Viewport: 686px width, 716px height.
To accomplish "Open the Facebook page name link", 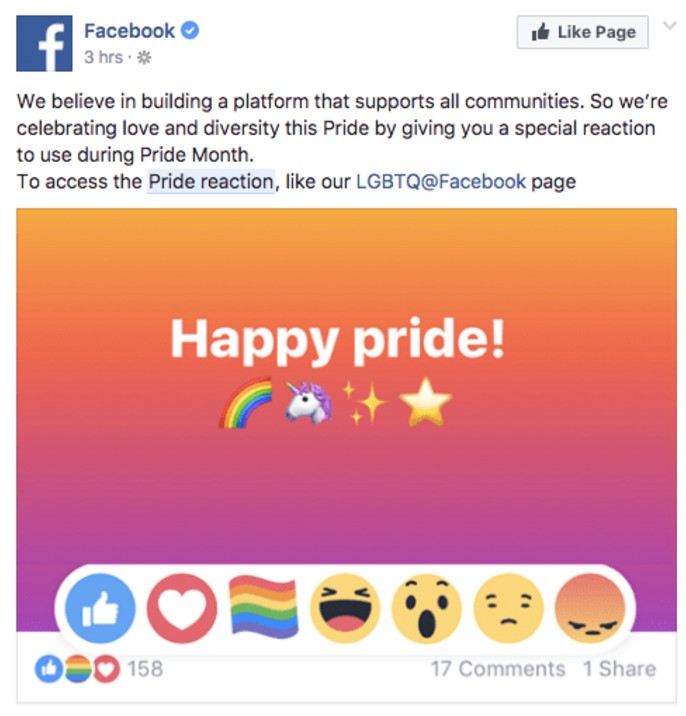I will (x=129, y=31).
